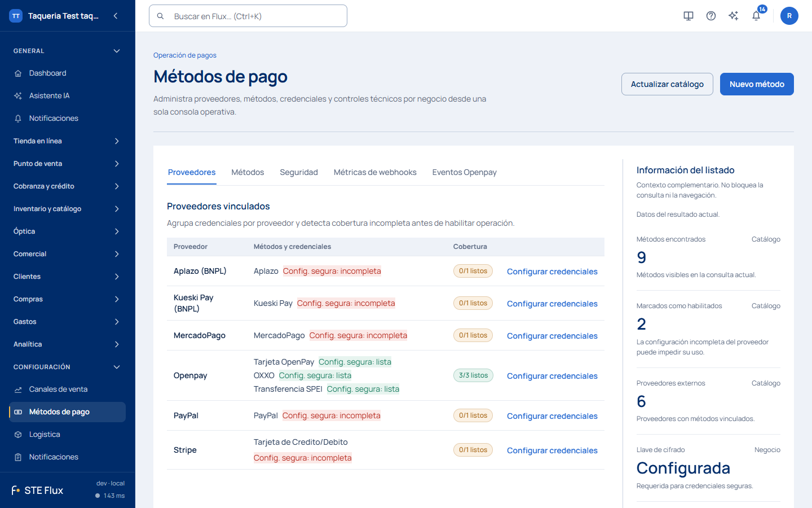Open the guide book icon in top bar
Image resolution: width=812 pixels, height=508 pixels.
pos(689,16)
